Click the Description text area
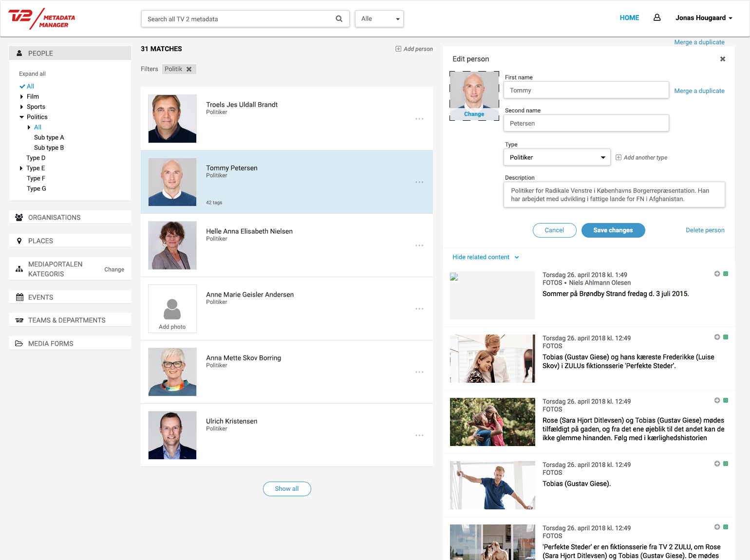 614,195
